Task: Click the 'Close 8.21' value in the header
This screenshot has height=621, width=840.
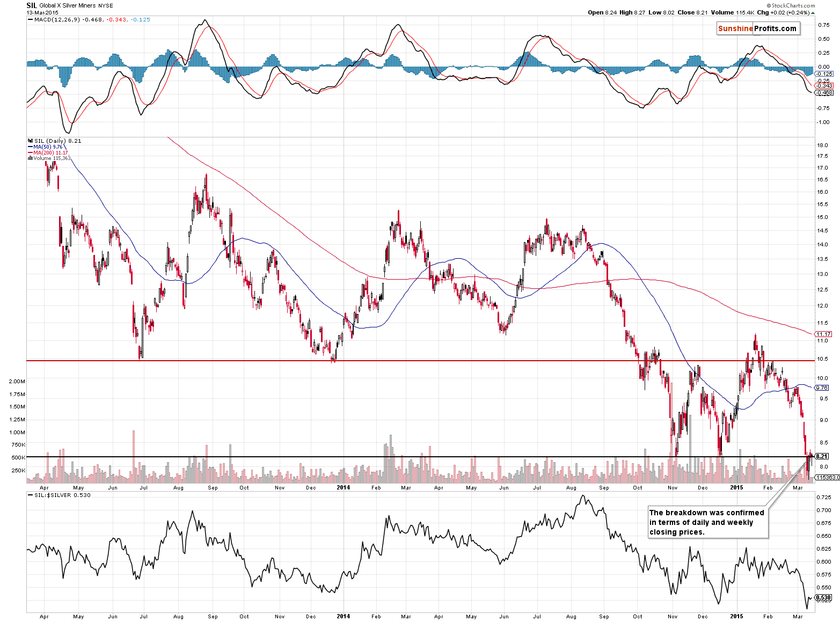Action: pos(691,12)
